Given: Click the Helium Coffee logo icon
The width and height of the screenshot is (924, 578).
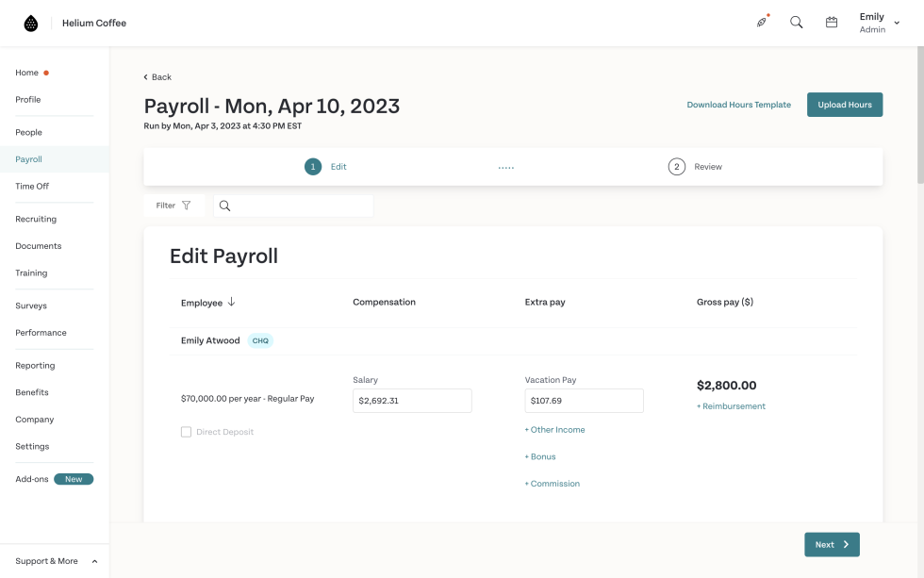Looking at the screenshot, I should [31, 24].
